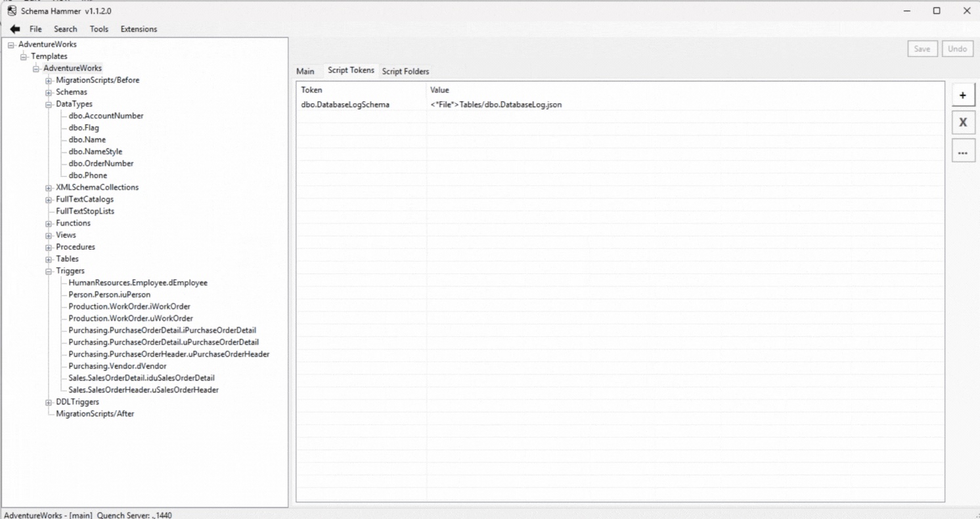Select the dbo.AccountNumber data type
The height and width of the screenshot is (519, 980).
pos(106,116)
